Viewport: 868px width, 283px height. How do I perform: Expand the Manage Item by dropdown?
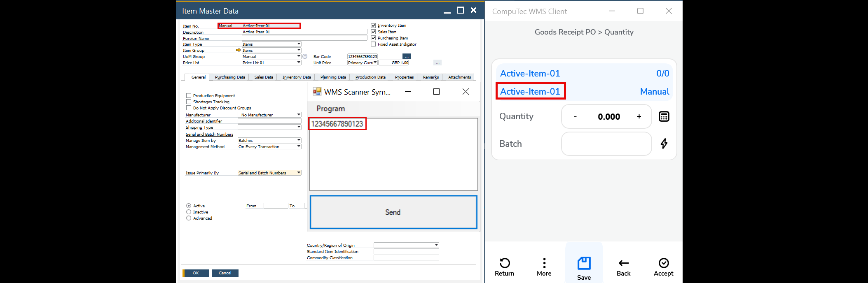click(x=299, y=140)
